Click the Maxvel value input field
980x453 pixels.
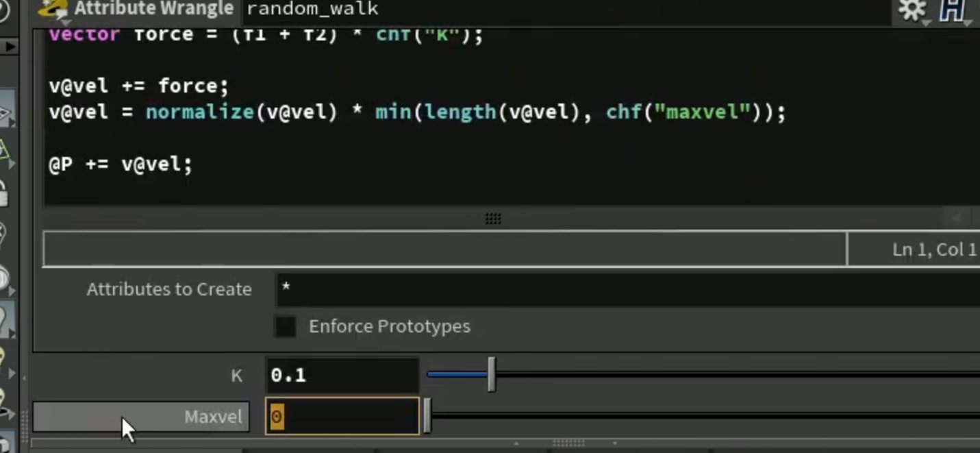[342, 416]
